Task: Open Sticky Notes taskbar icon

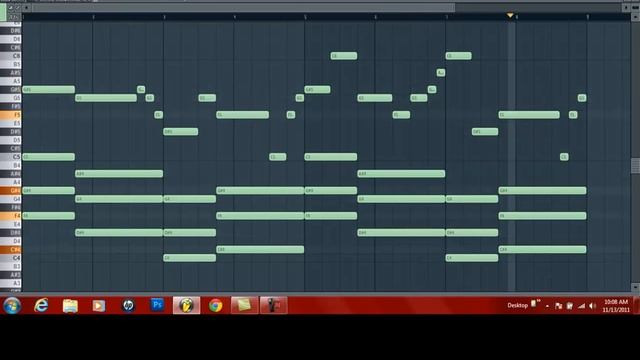Action: point(244,305)
